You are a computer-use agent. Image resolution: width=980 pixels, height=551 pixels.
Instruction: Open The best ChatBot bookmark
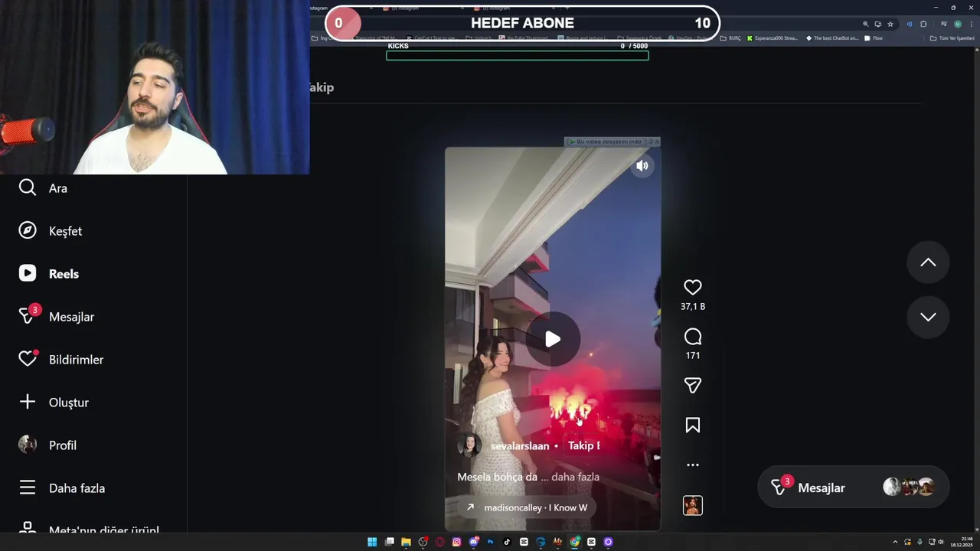pos(832,38)
